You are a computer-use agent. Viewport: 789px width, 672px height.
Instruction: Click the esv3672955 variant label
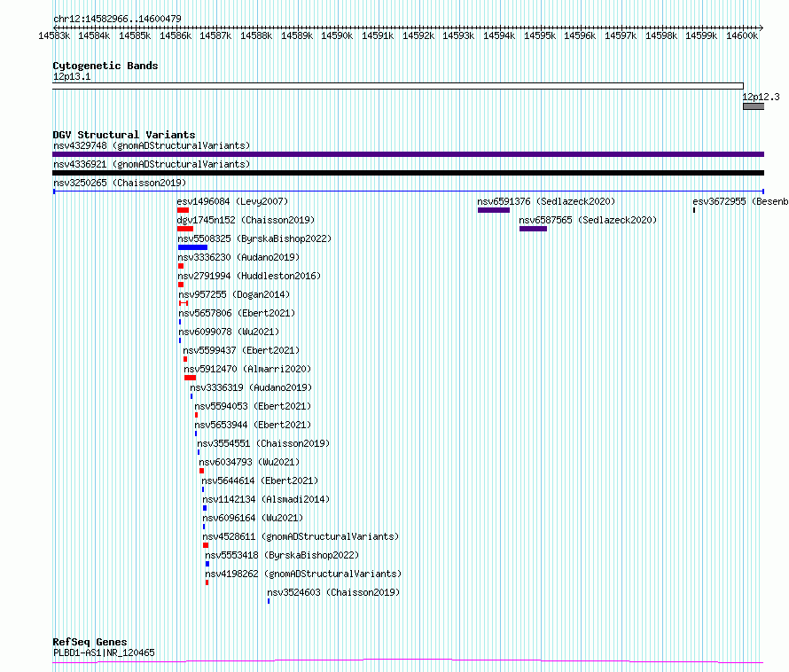coord(741,201)
